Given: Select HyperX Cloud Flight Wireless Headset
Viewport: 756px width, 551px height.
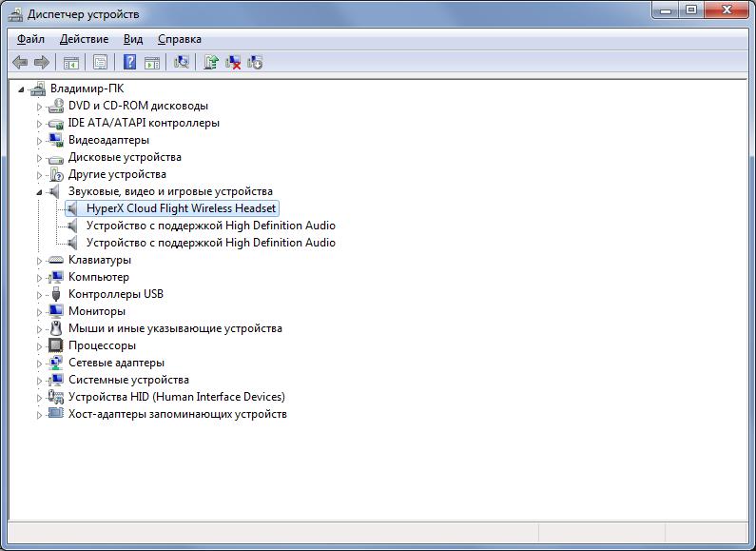Looking at the screenshot, I should pos(181,208).
